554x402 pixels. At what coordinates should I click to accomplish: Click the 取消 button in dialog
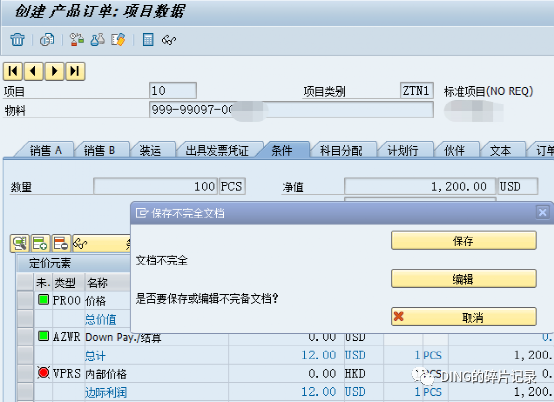464,317
